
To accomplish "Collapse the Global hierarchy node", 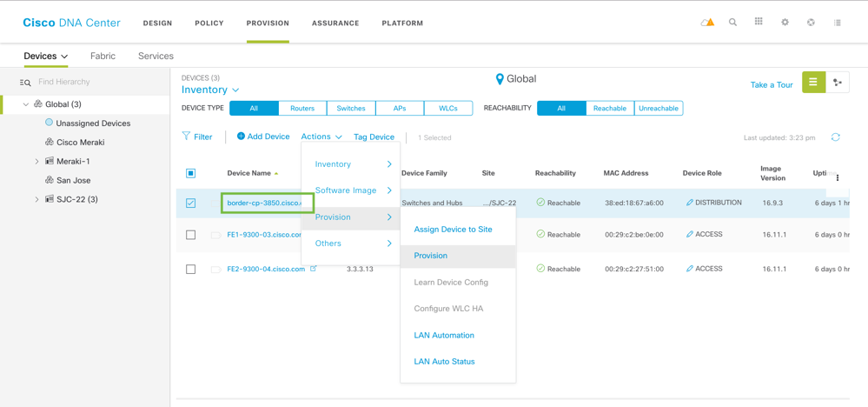I will click(x=25, y=104).
